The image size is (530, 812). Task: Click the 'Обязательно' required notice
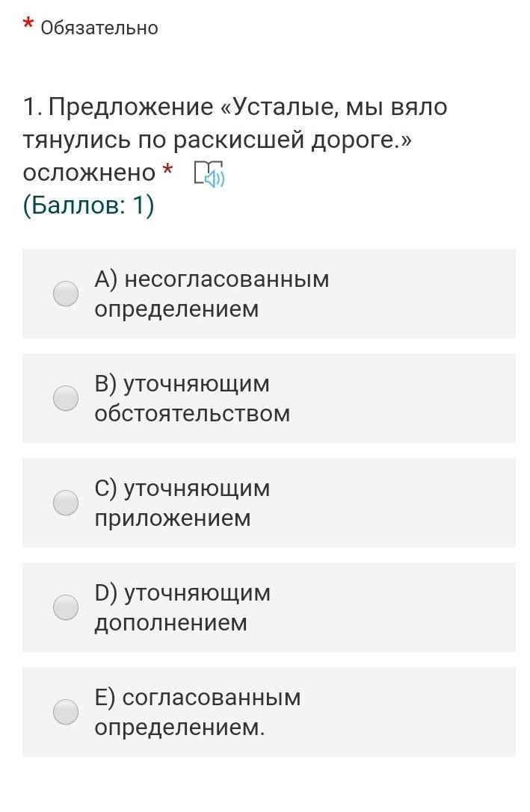pos(99,28)
